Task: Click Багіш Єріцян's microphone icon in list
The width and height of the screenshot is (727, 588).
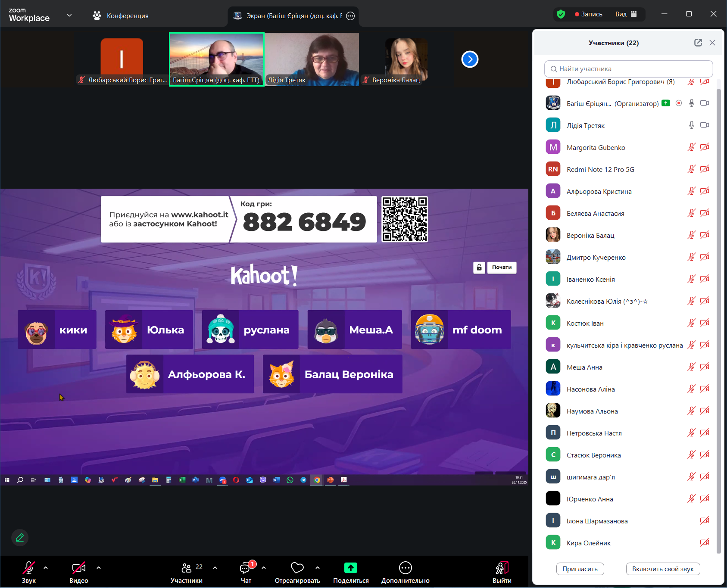Action: [692, 103]
